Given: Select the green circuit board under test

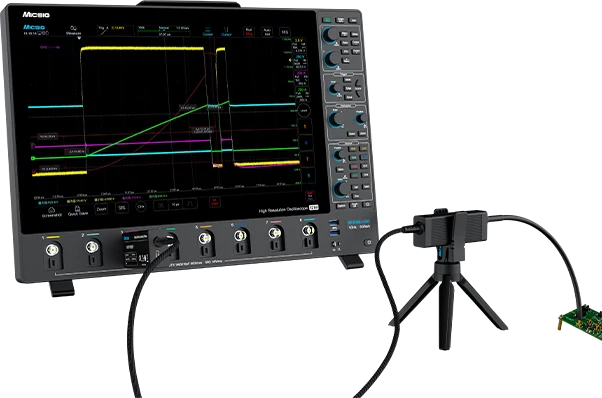Looking at the screenshot, I should tap(582, 322).
